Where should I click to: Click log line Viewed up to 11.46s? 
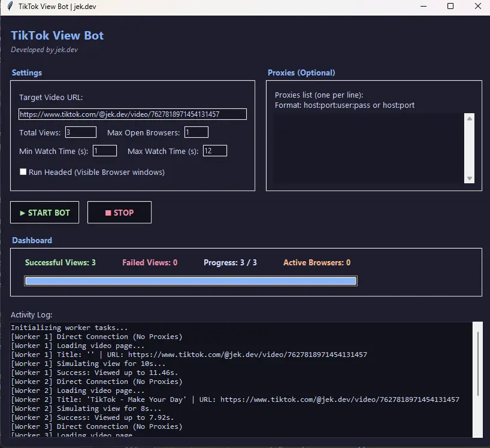94,373
